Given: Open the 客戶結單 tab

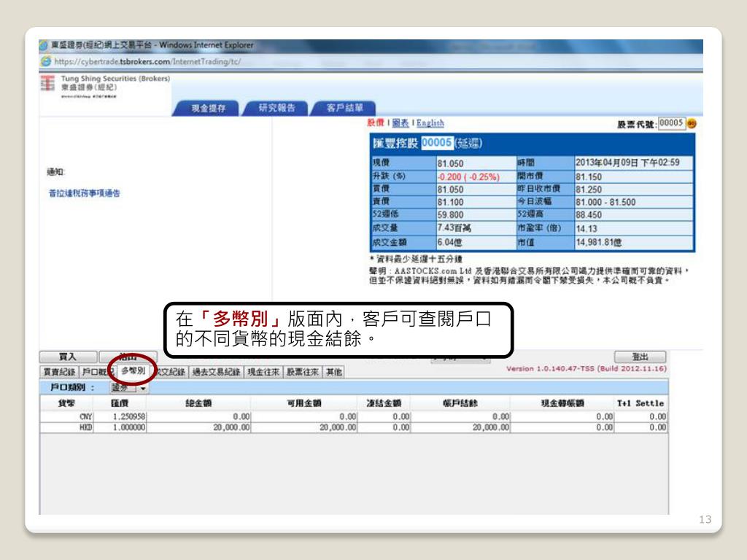Looking at the screenshot, I should coord(344,108).
